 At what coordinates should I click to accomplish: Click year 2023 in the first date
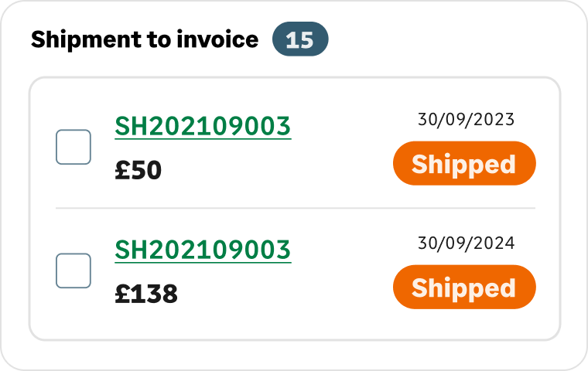pos(495,120)
